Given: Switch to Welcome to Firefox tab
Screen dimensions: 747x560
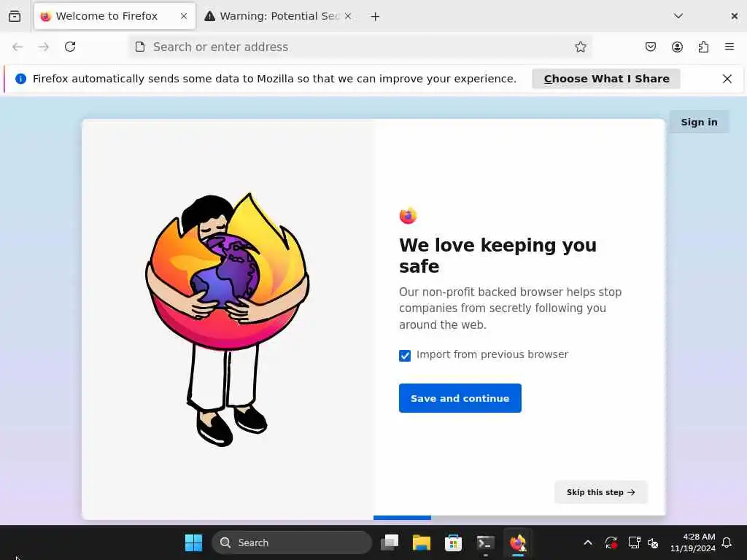Looking at the screenshot, I should point(115,16).
